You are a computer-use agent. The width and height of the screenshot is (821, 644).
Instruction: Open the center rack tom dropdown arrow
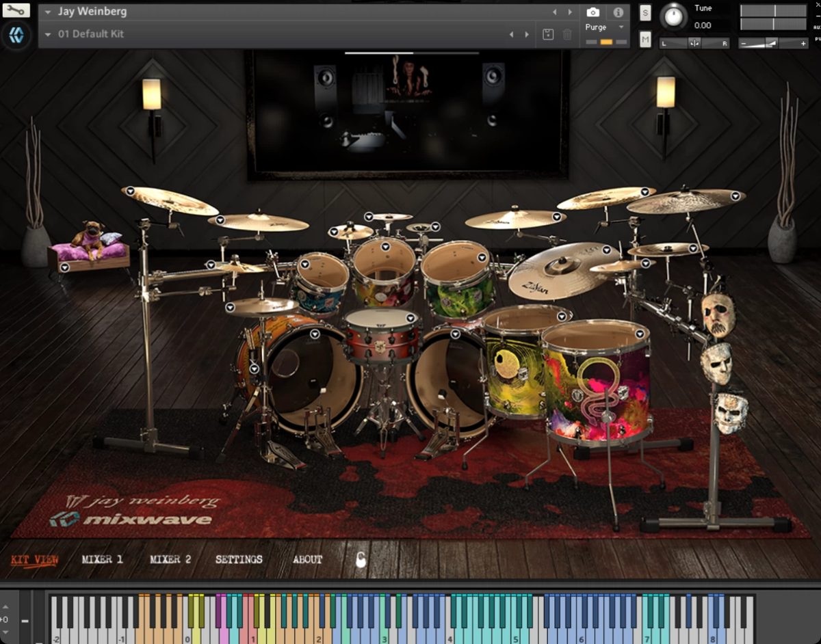click(385, 245)
